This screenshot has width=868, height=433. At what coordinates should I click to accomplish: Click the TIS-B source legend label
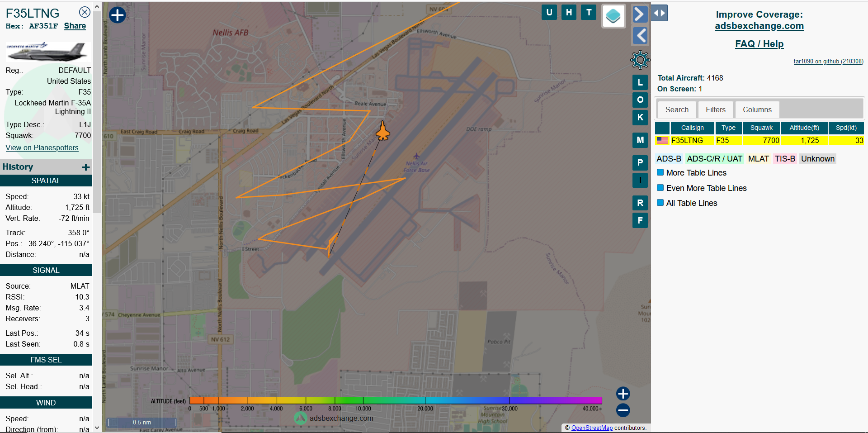(x=785, y=159)
